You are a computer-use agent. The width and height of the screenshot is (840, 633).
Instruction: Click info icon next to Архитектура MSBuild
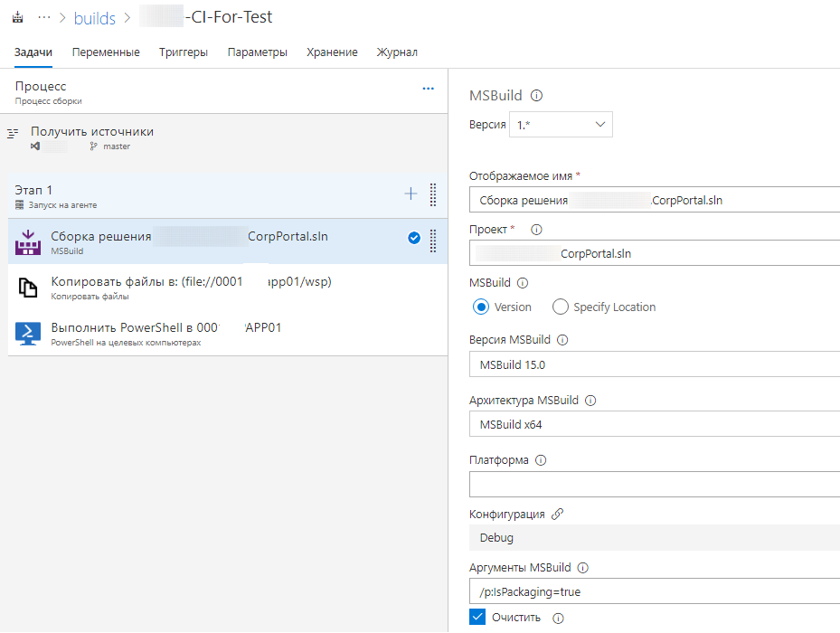coord(591,401)
